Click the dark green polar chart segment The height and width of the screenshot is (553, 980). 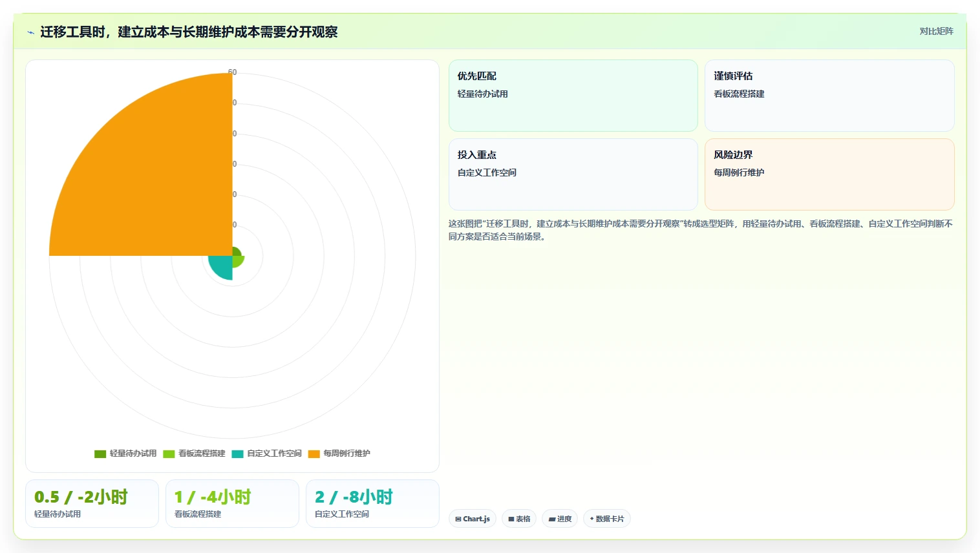[x=237, y=252]
